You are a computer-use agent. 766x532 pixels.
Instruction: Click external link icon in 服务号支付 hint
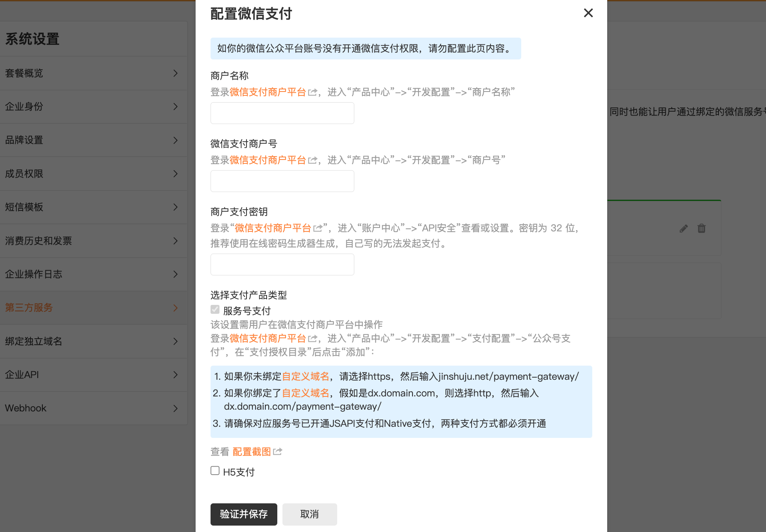coord(312,339)
